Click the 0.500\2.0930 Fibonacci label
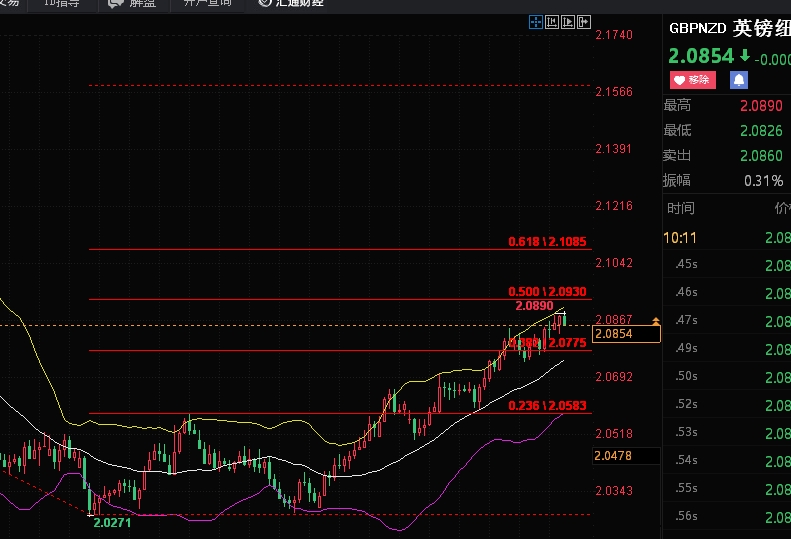Image resolution: width=791 pixels, height=539 pixels. click(x=547, y=292)
